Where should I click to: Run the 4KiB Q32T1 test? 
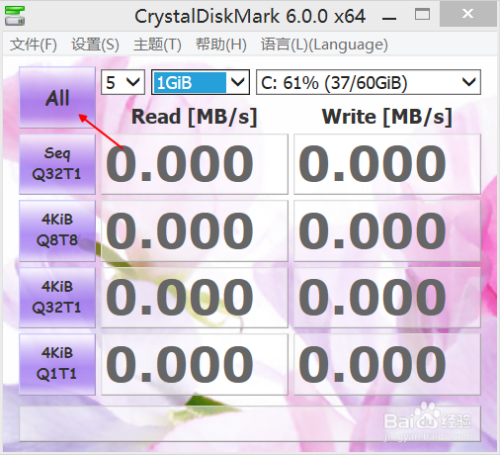point(57,297)
